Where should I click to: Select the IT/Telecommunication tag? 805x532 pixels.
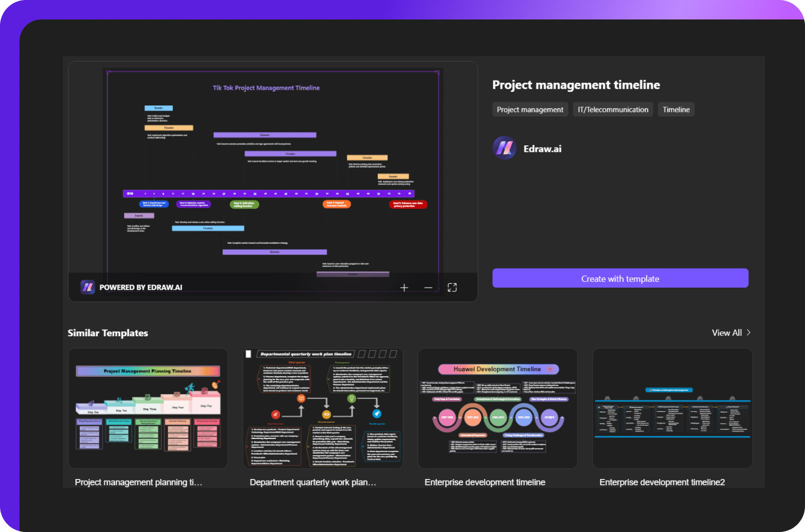pyautogui.click(x=613, y=110)
